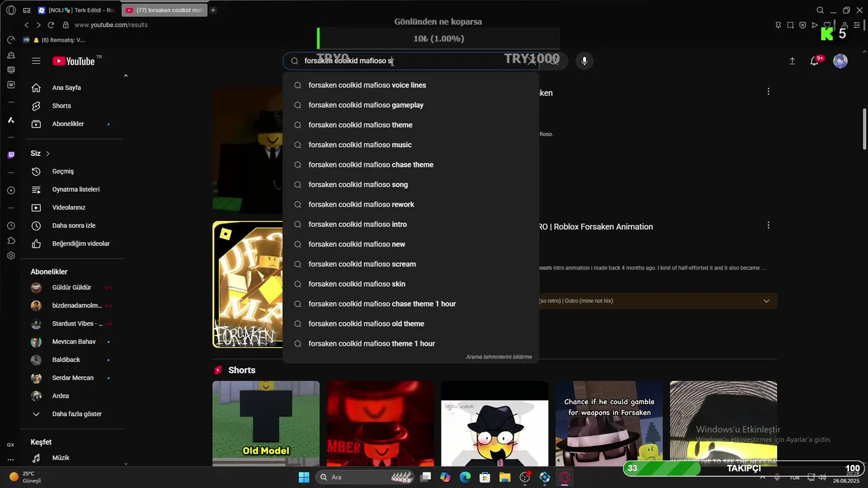The height and width of the screenshot is (488, 868).
Task: Click the browser address bar URL
Action: tap(111, 25)
